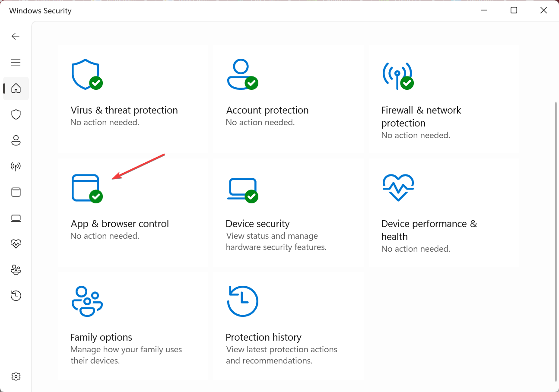Screen dimensions: 559x392
Task: Click the vertical scrollbar on the right
Action: point(556,242)
